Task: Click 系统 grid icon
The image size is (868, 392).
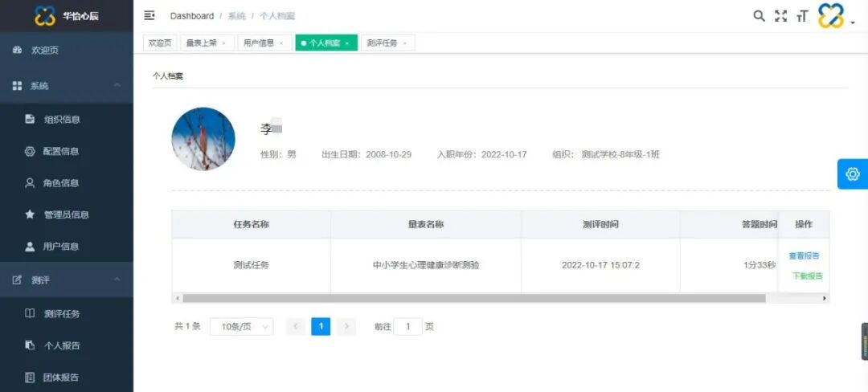Action: click(x=17, y=86)
